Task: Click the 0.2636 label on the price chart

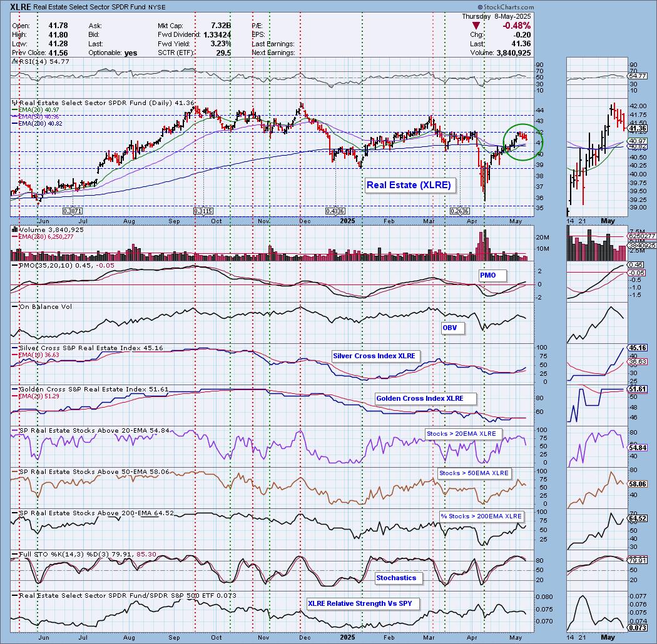Action: (460, 211)
